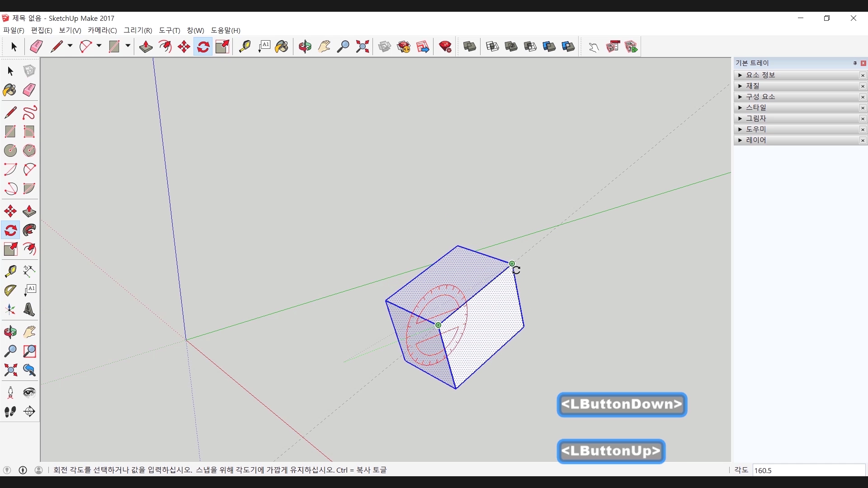Select the Follow Me tool
The width and height of the screenshot is (868, 488).
point(29,230)
